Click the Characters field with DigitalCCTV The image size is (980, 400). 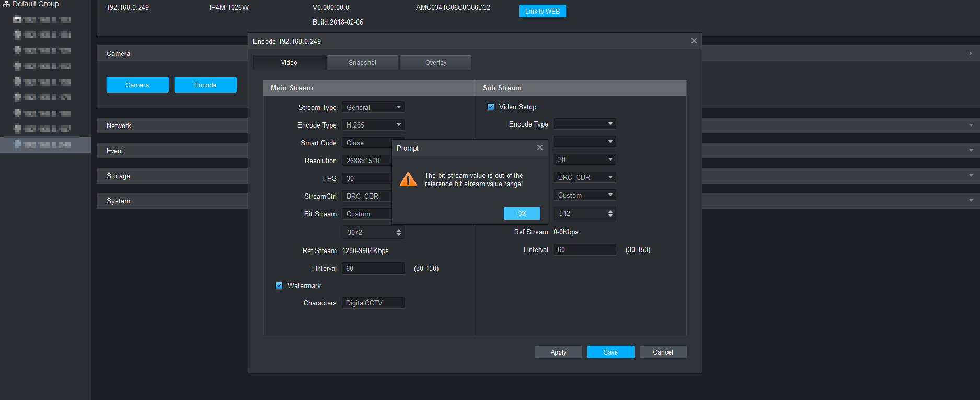coord(373,303)
